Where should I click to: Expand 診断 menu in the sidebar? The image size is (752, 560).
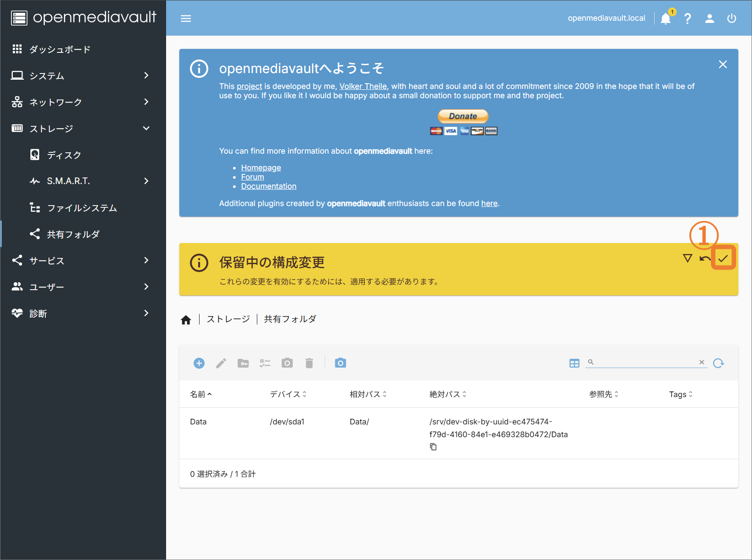click(83, 313)
